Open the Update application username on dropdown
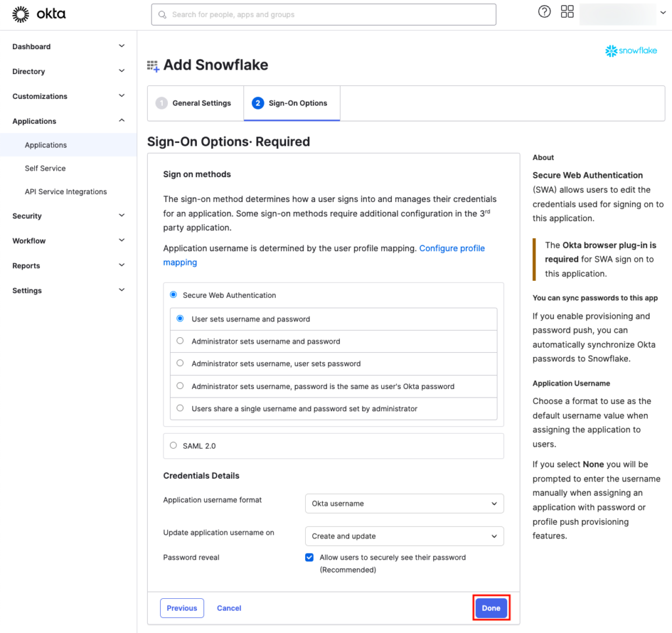The height and width of the screenshot is (633, 672). click(x=404, y=536)
